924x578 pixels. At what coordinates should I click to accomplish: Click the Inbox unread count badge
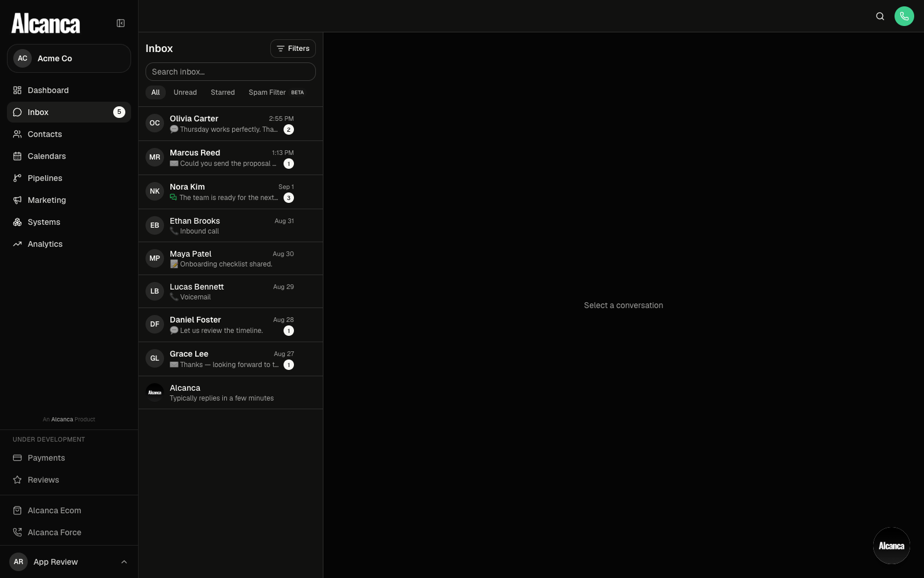click(119, 112)
